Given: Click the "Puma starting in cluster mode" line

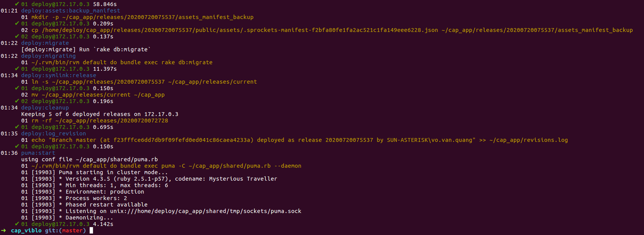Looking at the screenshot, I should click(x=113, y=172).
